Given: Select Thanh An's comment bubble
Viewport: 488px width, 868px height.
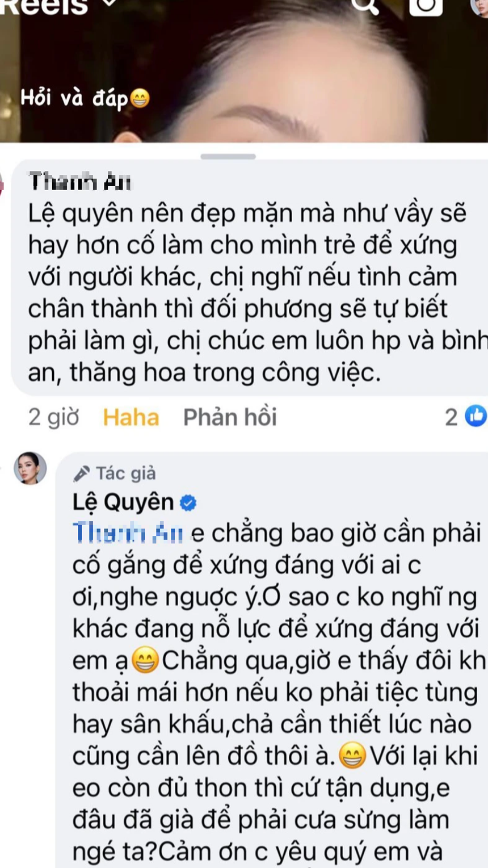Looking at the screenshot, I should click(x=250, y=278).
